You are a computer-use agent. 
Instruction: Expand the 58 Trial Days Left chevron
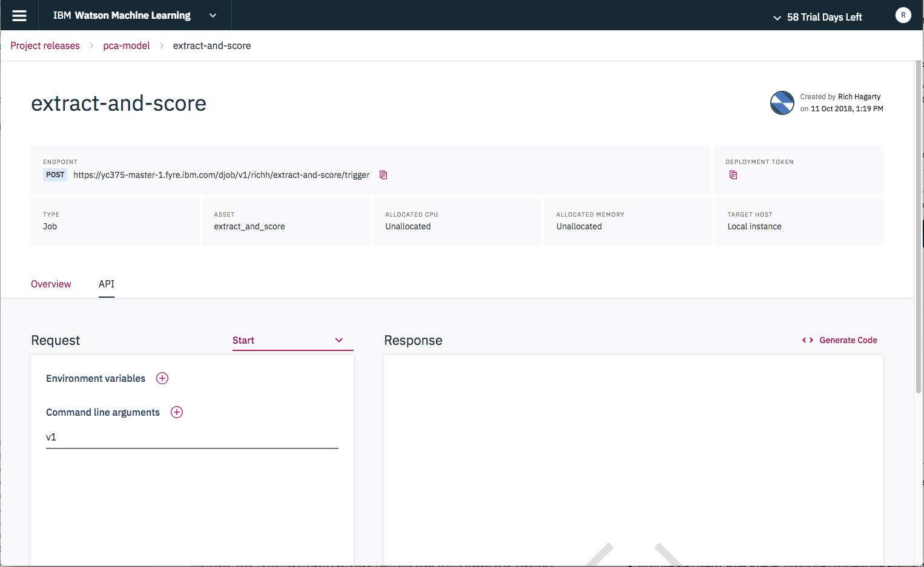(777, 18)
